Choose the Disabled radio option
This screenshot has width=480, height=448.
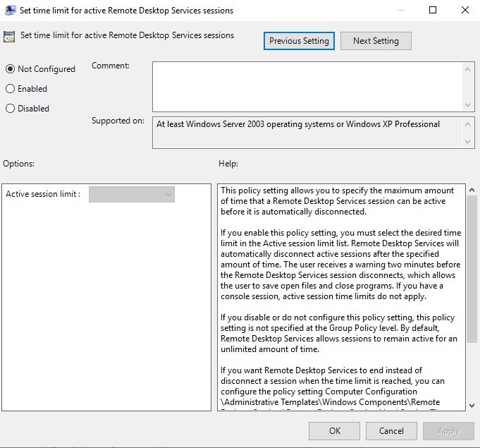10,109
